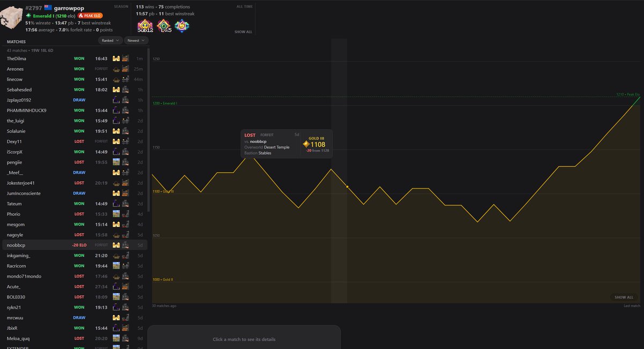
Task: Click the shipwreck icon in Areones row
Action: click(116, 69)
